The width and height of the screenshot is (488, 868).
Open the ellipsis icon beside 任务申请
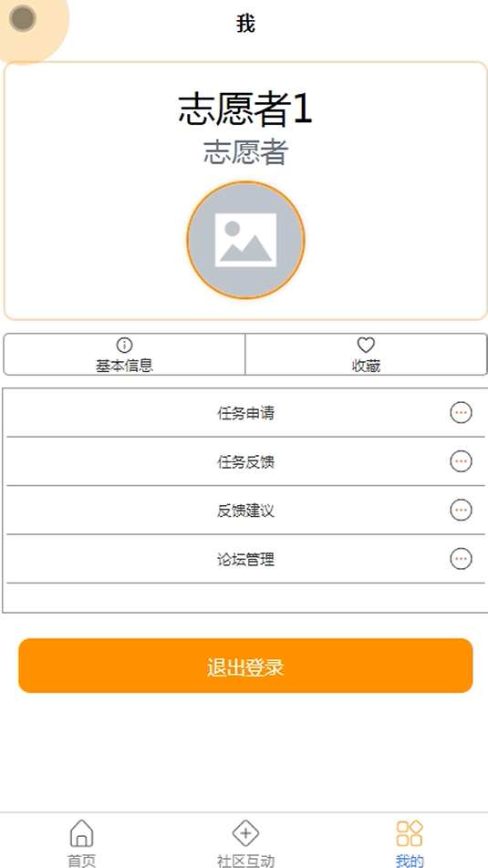461,413
